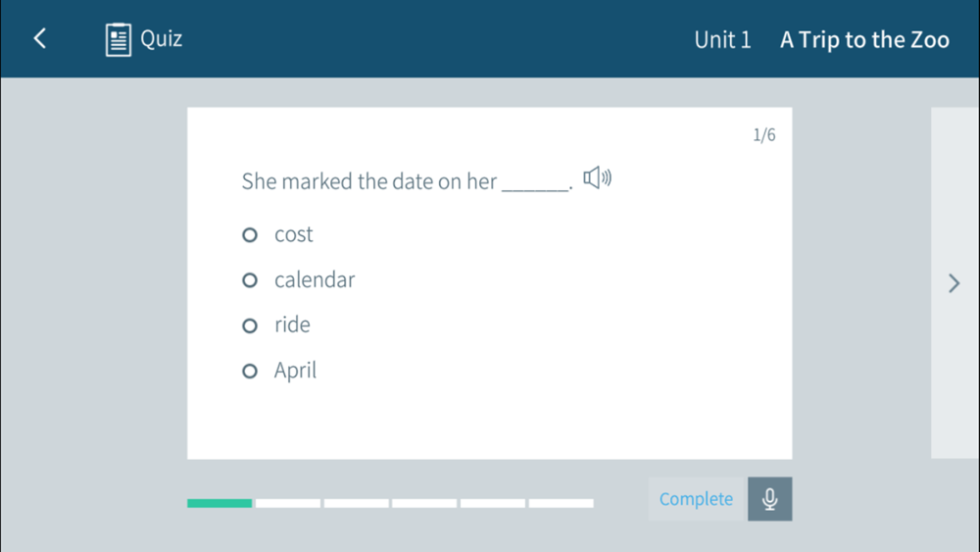The image size is (980, 552).
Task: Jump to the last progress segment
Action: point(561,503)
